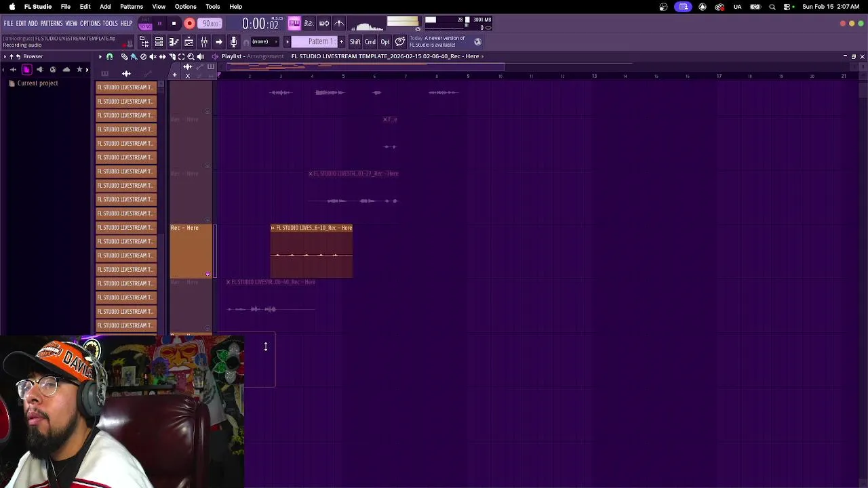This screenshot has height=488, width=868.
Task: Open the Playlist speaker-icon menu before title
Action: (x=215, y=57)
